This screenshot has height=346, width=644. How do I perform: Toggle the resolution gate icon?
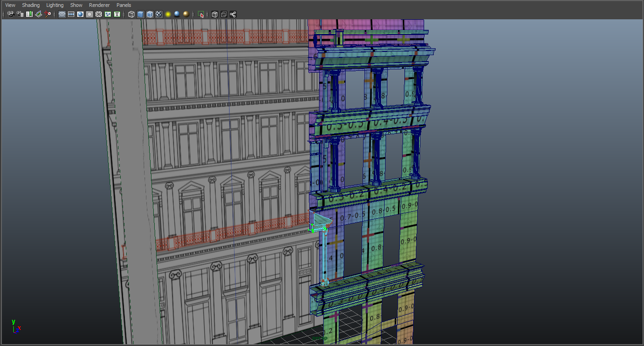coord(80,14)
